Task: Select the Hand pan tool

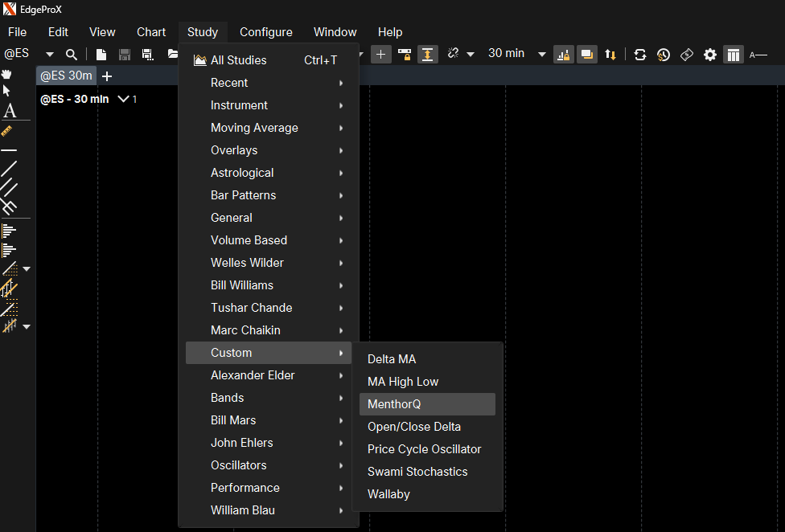Action: (x=8, y=75)
